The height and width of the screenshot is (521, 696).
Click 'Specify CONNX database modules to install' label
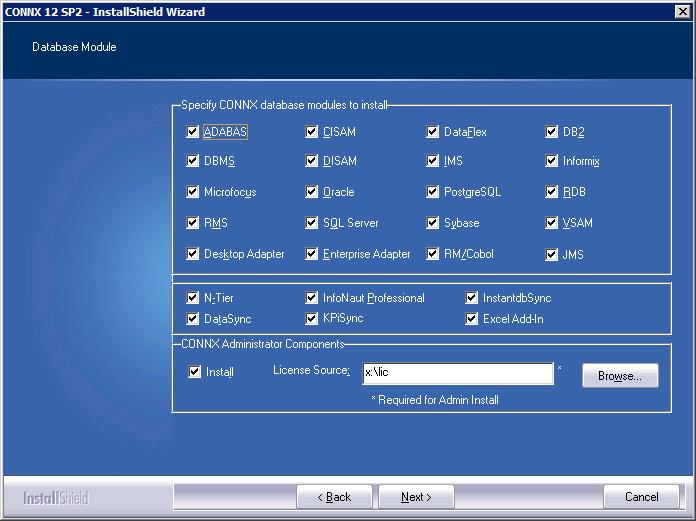point(284,105)
